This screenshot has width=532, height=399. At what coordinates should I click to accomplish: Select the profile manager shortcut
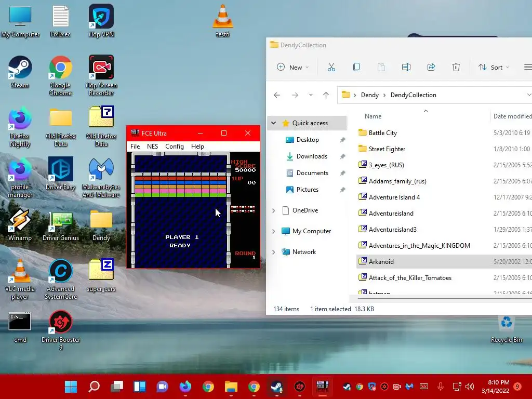pyautogui.click(x=20, y=178)
